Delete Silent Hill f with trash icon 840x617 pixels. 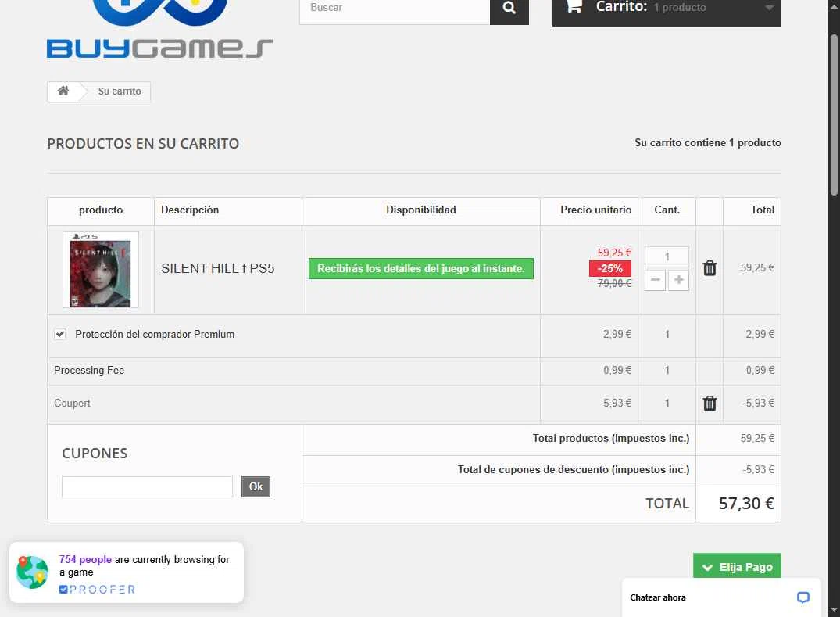710,268
